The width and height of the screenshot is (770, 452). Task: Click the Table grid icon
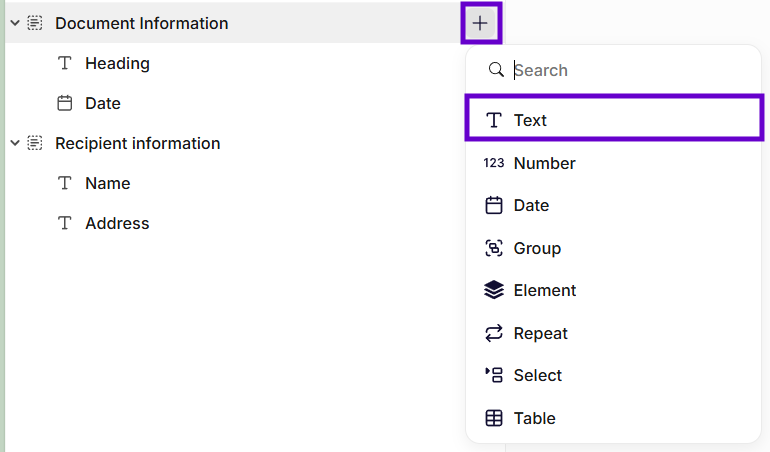494,418
